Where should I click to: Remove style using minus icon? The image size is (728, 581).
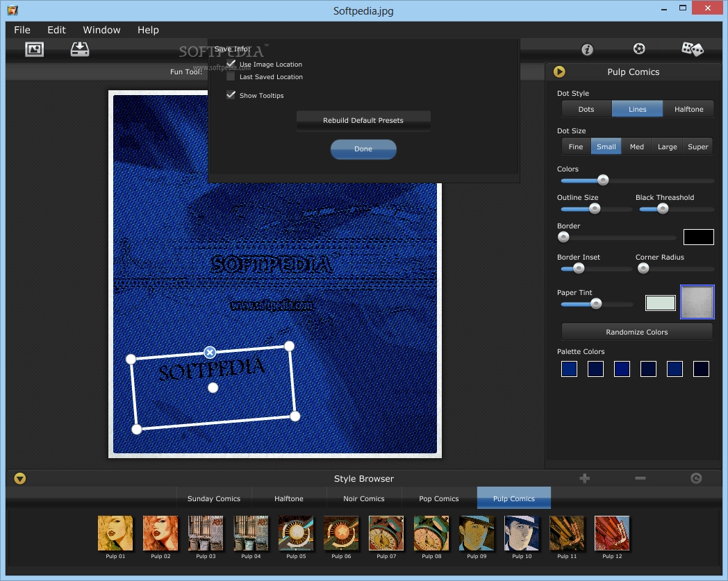(640, 478)
